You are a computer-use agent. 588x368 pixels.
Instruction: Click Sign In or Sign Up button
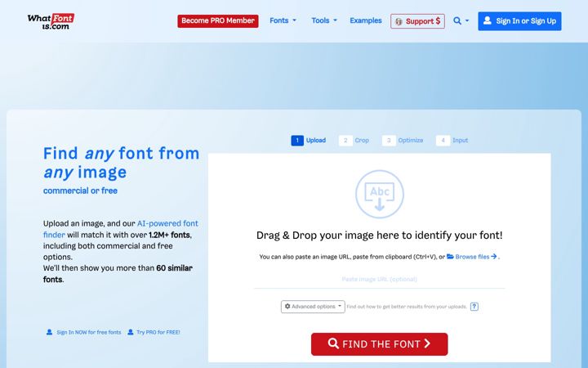pyautogui.click(x=519, y=21)
